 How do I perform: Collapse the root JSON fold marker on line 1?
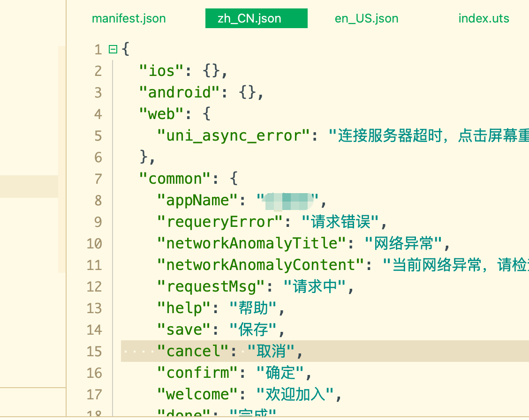click(x=113, y=49)
